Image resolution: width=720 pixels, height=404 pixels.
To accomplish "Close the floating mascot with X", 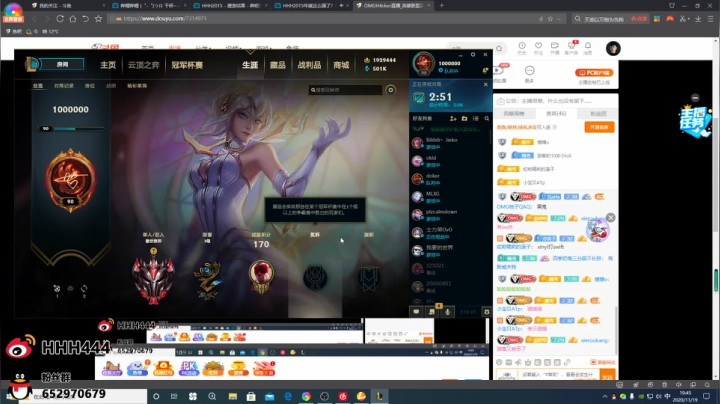I will 610,217.
